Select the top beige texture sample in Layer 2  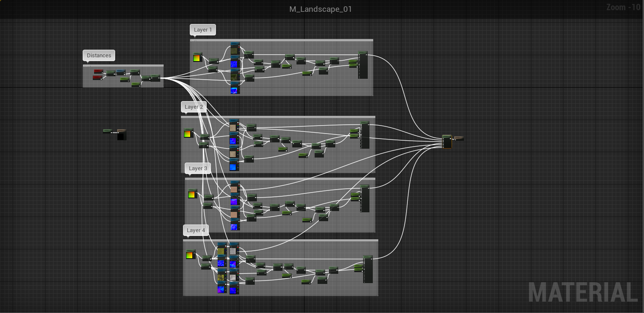(x=234, y=125)
